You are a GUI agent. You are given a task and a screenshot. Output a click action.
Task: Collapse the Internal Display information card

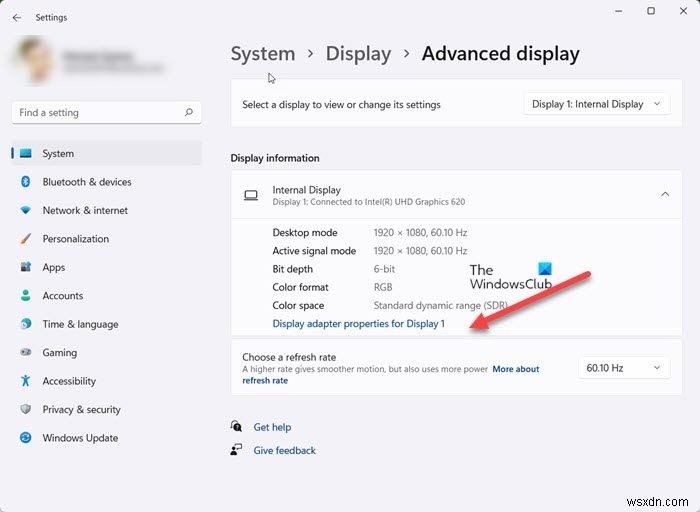[665, 194]
